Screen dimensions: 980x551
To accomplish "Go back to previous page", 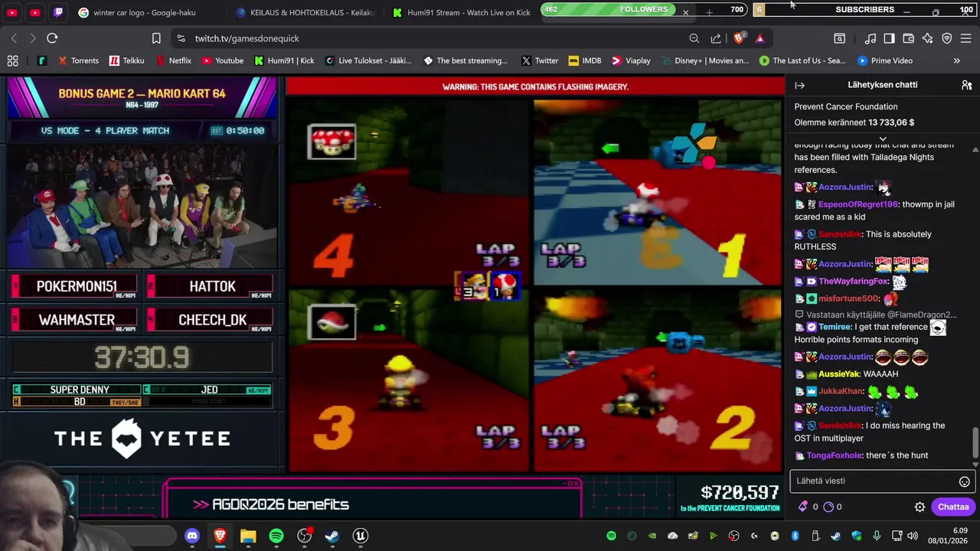I will (14, 38).
